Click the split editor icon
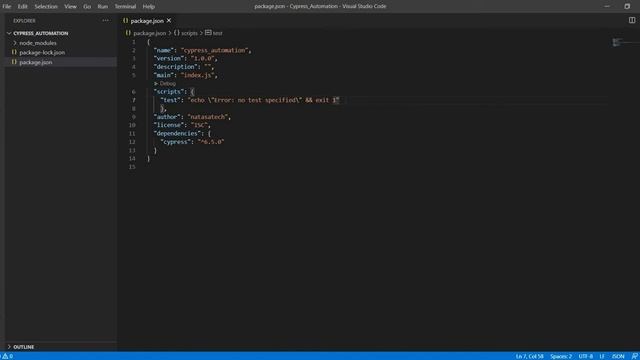 pos(632,20)
